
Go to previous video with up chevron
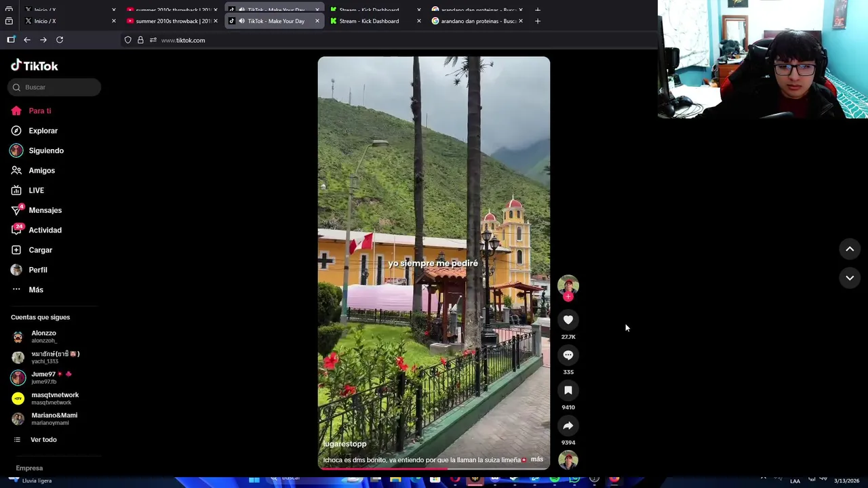[850, 249]
